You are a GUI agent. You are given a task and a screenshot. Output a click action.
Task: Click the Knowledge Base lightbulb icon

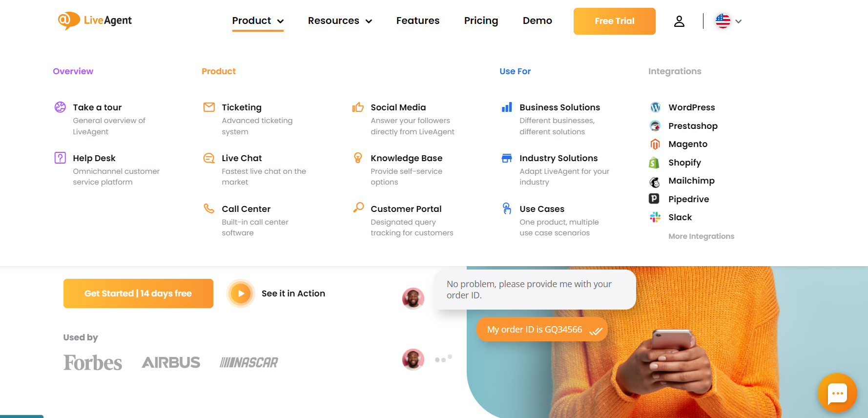coord(358,158)
